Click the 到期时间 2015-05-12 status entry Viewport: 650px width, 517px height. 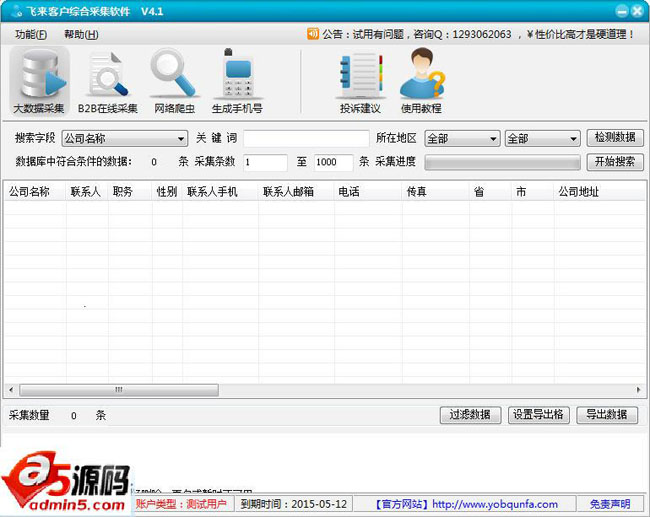click(293, 504)
